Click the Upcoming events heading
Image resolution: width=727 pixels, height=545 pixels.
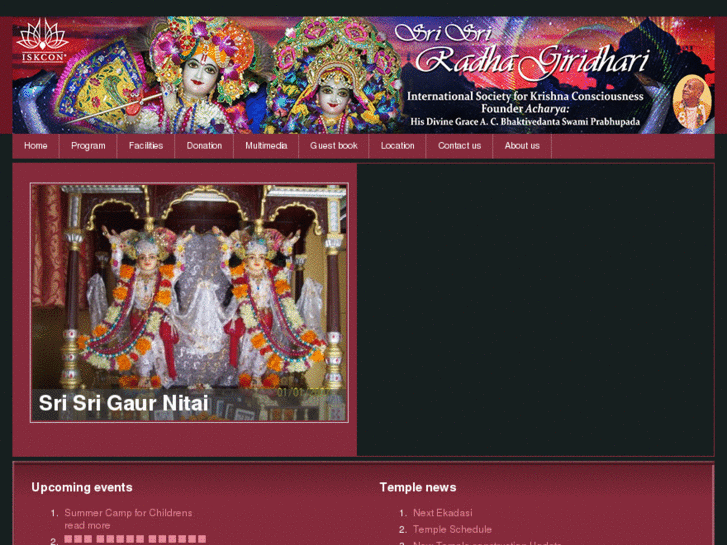click(82, 487)
